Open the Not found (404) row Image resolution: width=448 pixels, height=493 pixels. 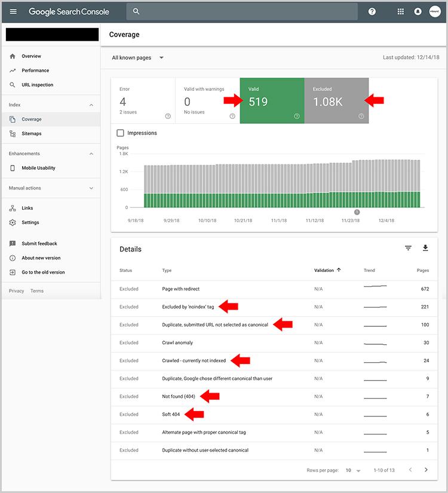tap(274, 396)
